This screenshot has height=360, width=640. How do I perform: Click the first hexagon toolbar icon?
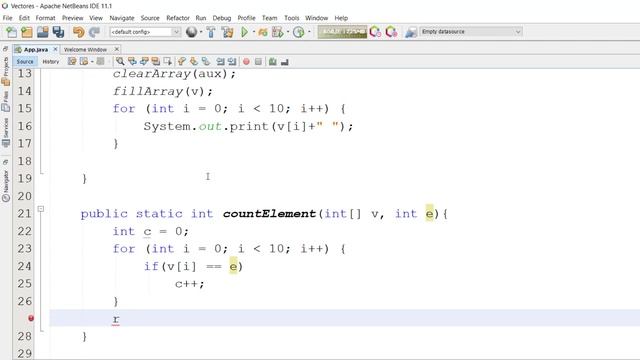click(375, 32)
